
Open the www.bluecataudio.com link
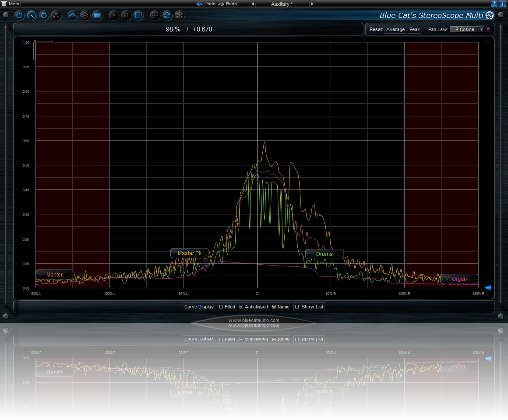254,321
